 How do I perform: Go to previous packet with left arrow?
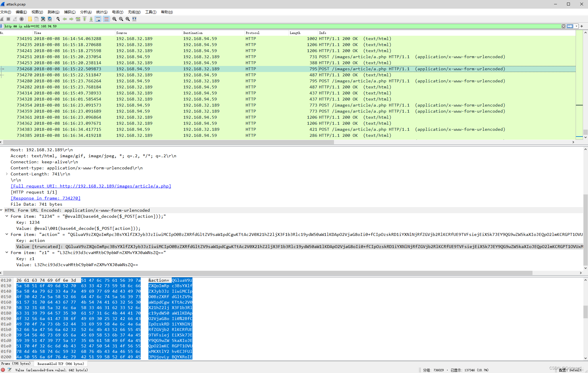pyautogui.click(x=65, y=19)
